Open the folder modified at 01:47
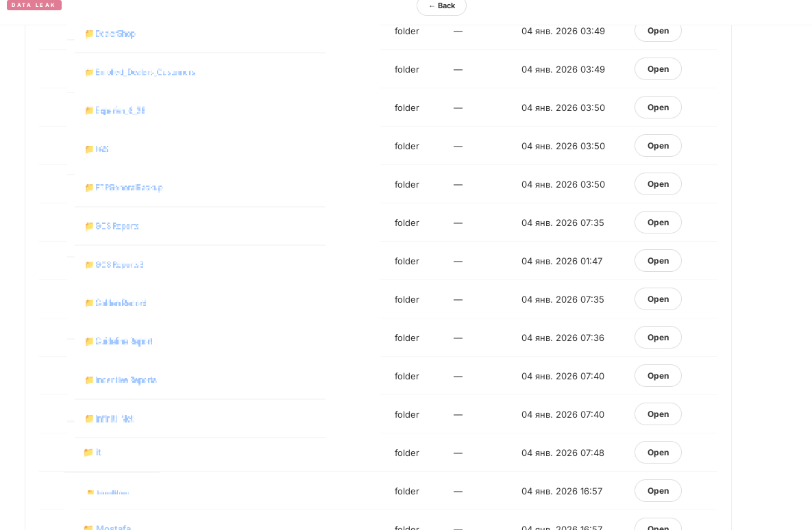This screenshot has width=812, height=530. tap(658, 261)
